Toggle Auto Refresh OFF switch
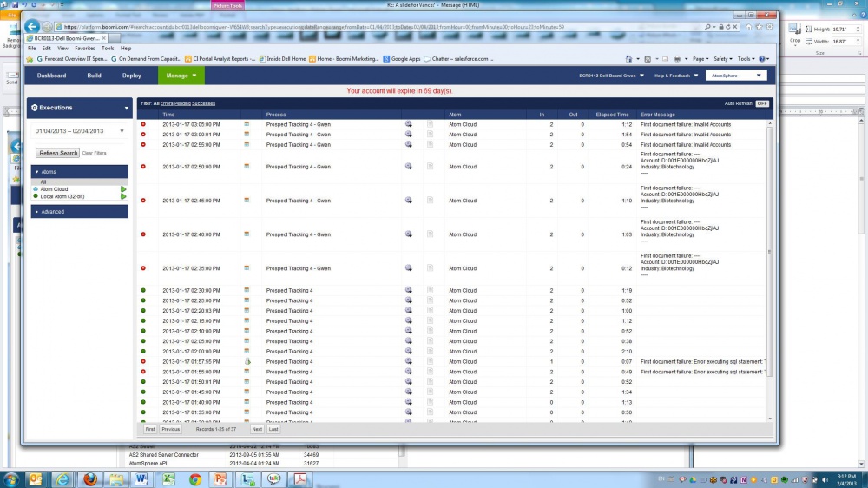Screen dimensions: 868x488 pyautogui.click(x=762, y=103)
